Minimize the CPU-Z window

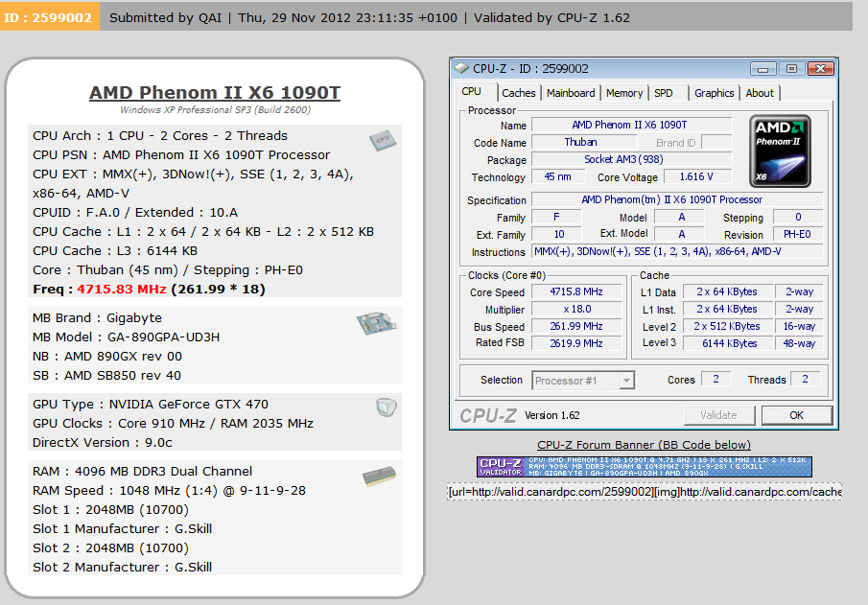click(x=762, y=69)
